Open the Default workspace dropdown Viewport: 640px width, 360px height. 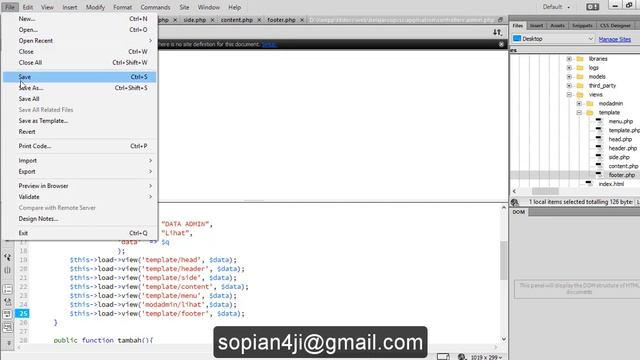556,7
